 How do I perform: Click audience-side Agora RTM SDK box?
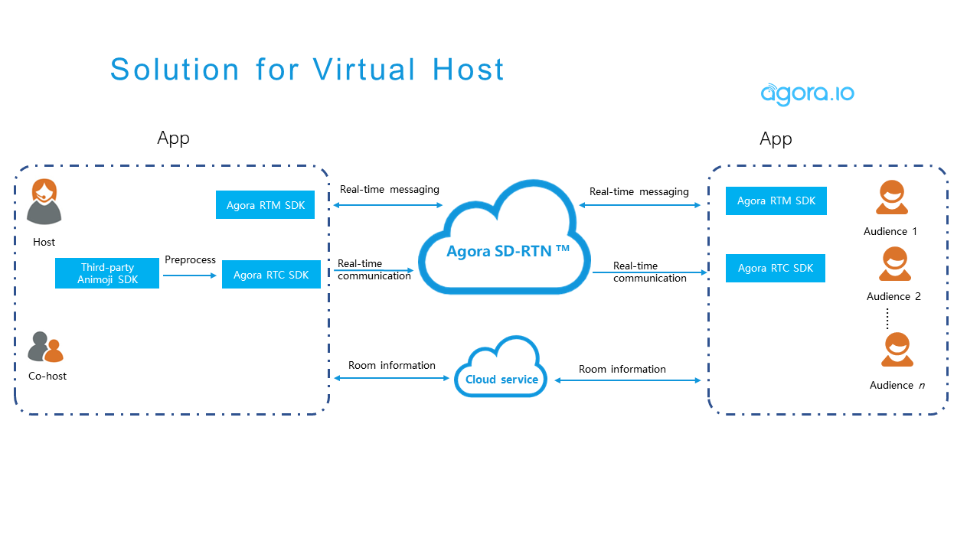[776, 201]
